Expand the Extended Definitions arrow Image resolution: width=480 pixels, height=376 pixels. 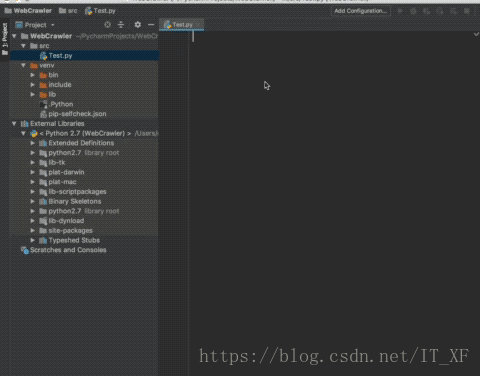pyautogui.click(x=33, y=143)
